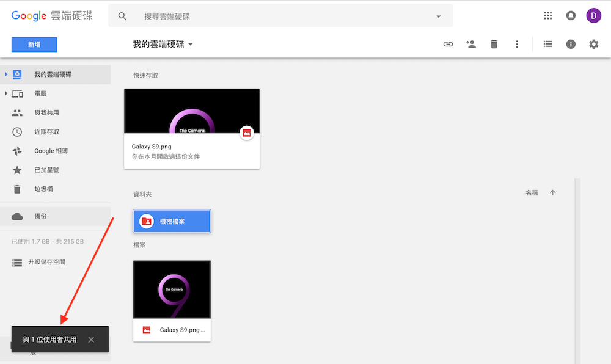This screenshot has width=611, height=364.
Task: Open the more actions three-dot menu
Action: [x=517, y=44]
